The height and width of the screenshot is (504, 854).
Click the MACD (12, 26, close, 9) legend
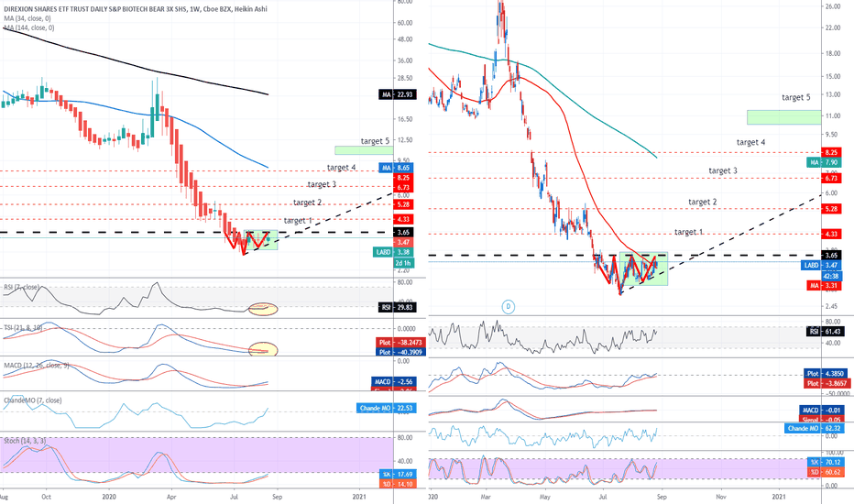coord(37,365)
